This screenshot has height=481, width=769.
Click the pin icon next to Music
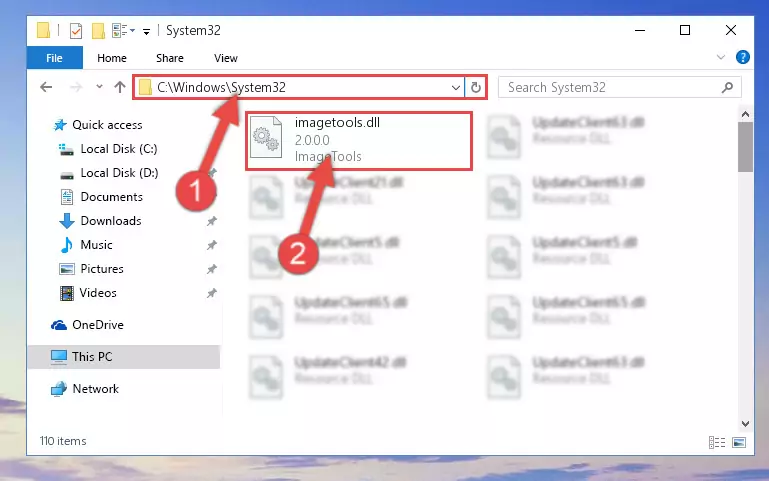[x=211, y=245]
